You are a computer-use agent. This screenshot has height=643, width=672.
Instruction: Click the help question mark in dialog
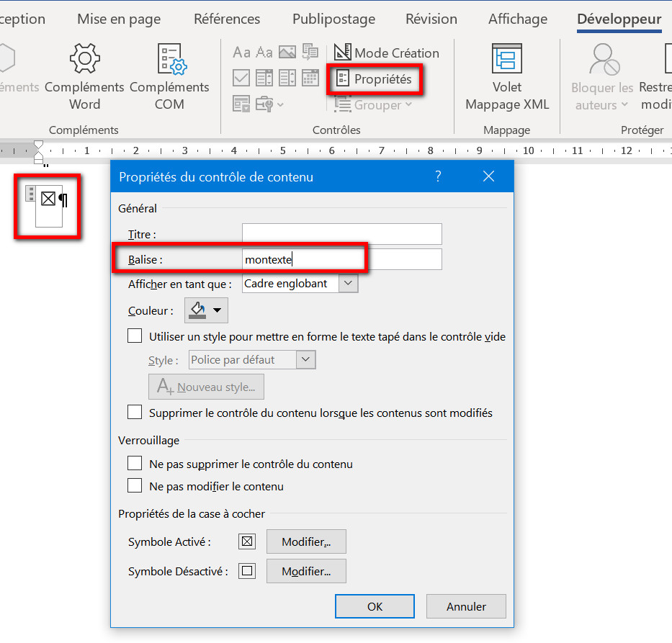click(438, 176)
